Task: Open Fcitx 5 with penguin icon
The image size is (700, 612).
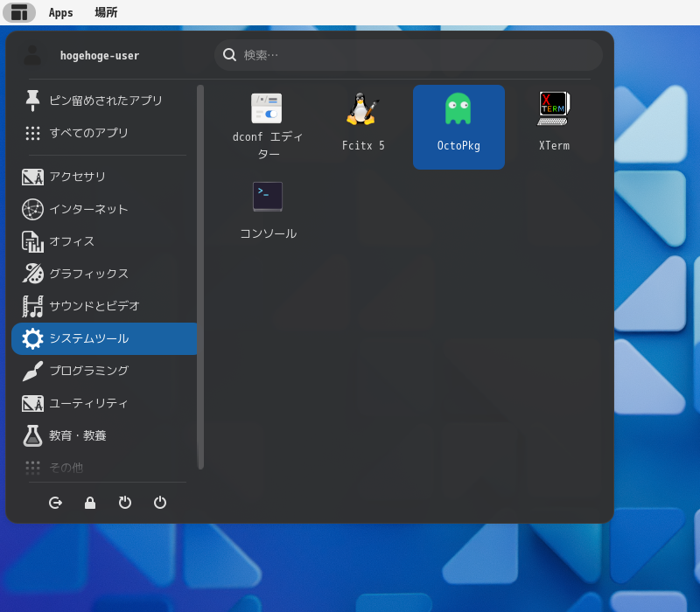Action: 362,126
